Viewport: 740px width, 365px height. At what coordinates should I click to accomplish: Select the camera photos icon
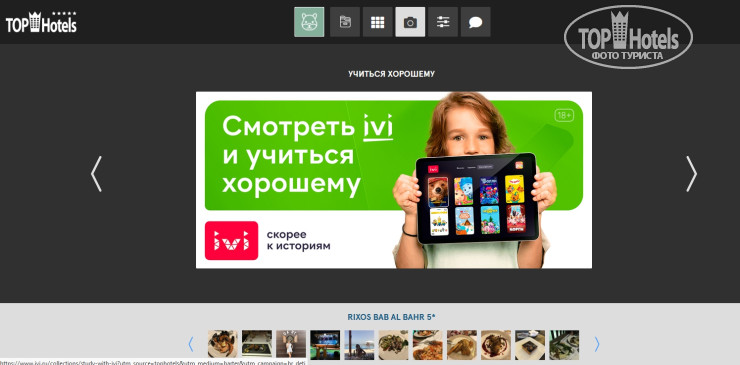click(x=410, y=22)
